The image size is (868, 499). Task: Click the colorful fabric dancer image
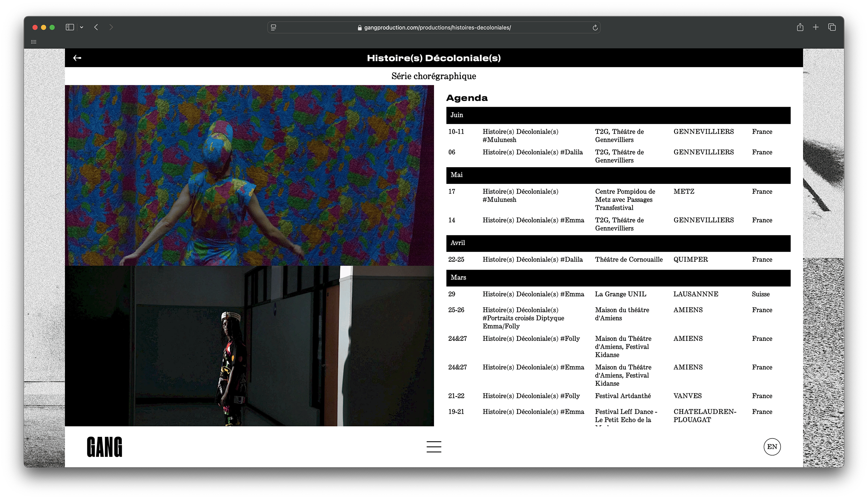[x=249, y=175]
